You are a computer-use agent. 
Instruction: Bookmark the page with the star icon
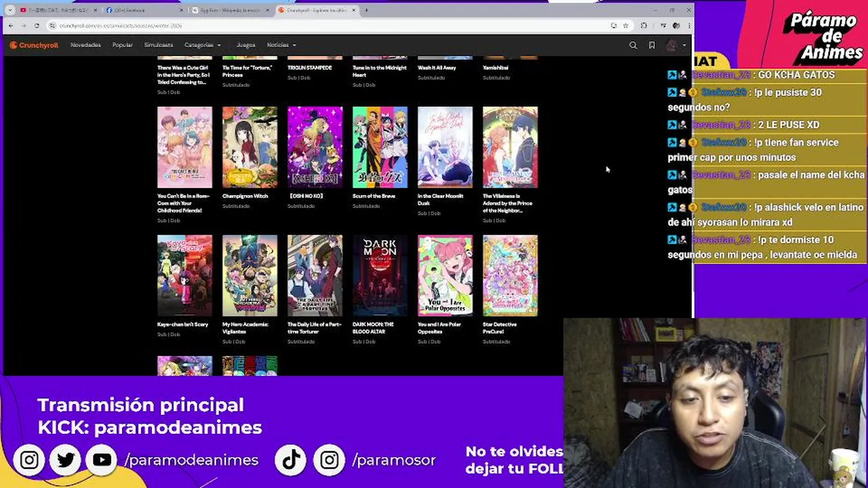coord(625,26)
